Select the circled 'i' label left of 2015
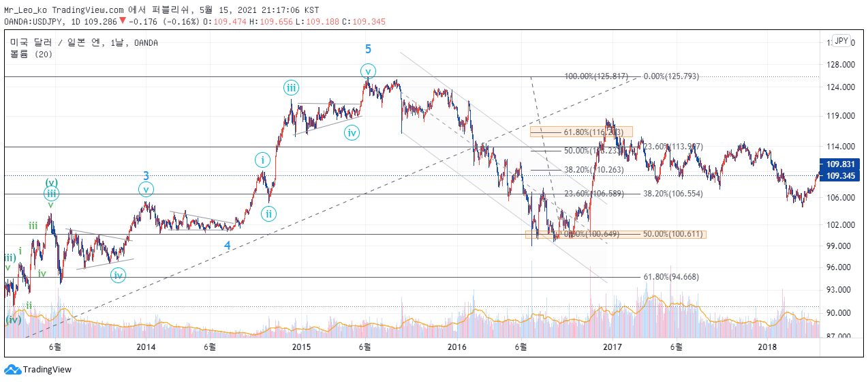868x382 pixels. [x=262, y=161]
